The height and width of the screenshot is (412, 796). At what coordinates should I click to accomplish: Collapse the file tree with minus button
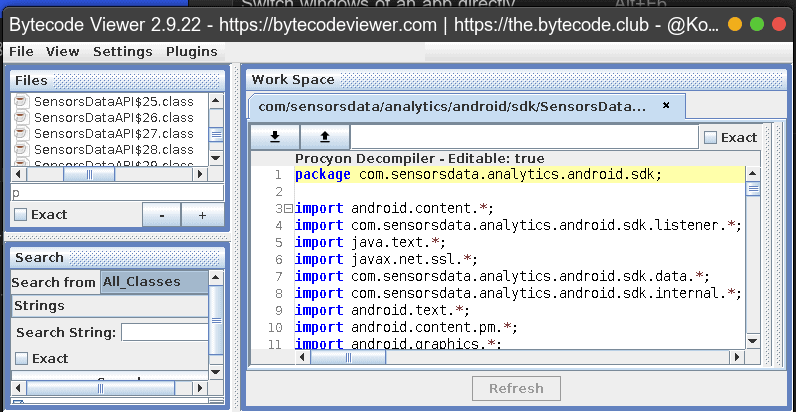tap(161, 215)
